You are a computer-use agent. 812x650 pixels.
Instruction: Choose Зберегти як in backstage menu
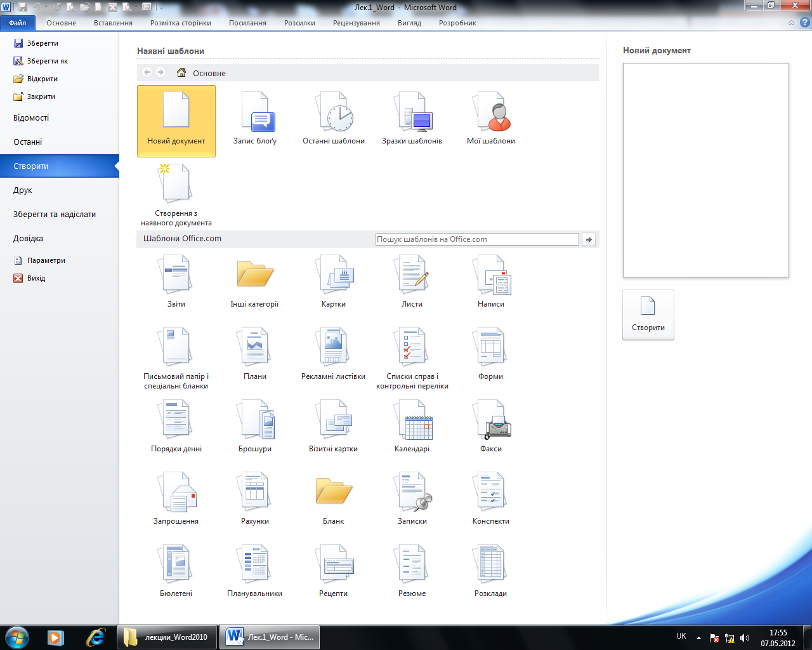[x=41, y=61]
